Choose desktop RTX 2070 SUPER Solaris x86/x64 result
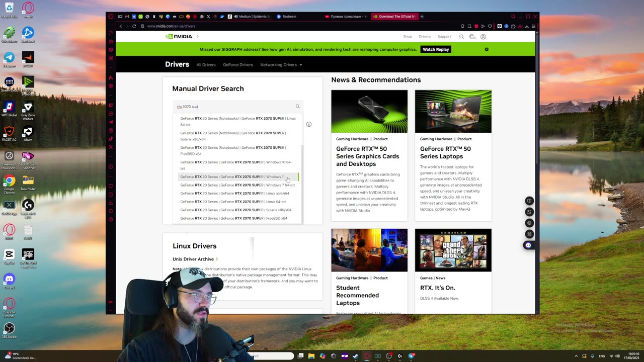The image size is (644, 362). (x=238, y=210)
